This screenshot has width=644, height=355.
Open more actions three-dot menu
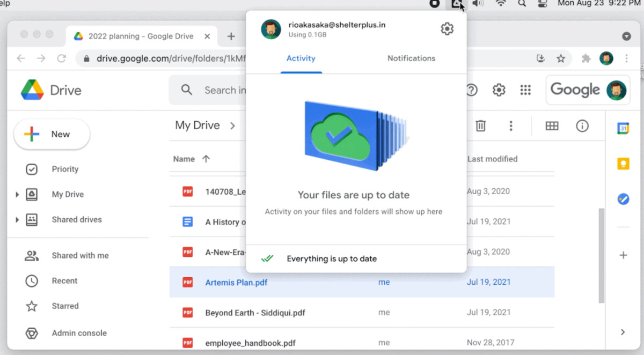(x=511, y=126)
